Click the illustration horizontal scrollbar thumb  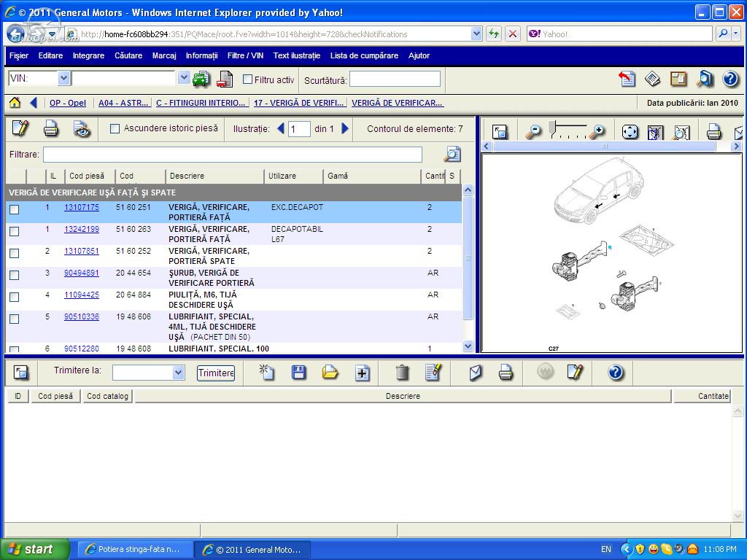coord(604,146)
